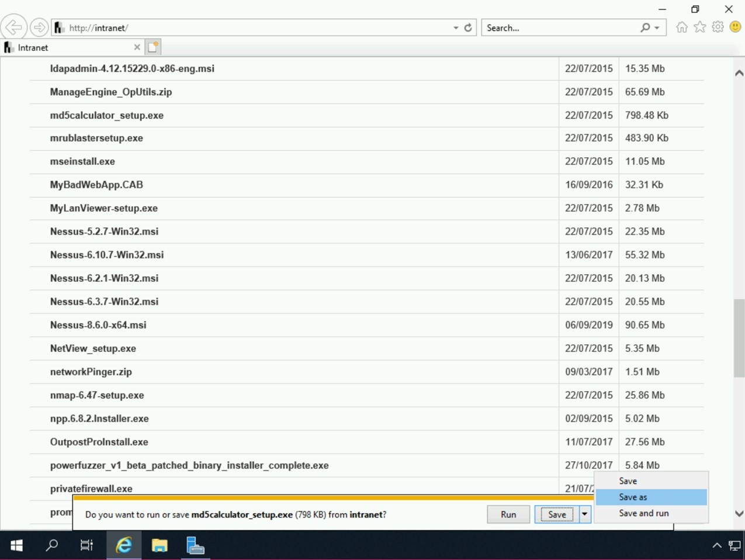The height and width of the screenshot is (560, 745).
Task: Open File Explorer from the taskbar
Action: click(x=160, y=545)
